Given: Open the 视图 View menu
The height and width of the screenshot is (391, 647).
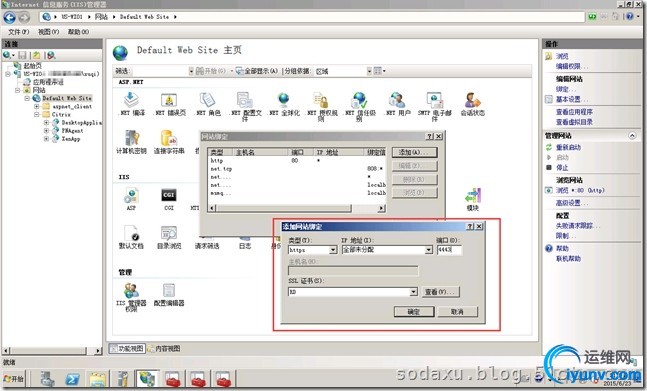Looking at the screenshot, I should (48, 32).
